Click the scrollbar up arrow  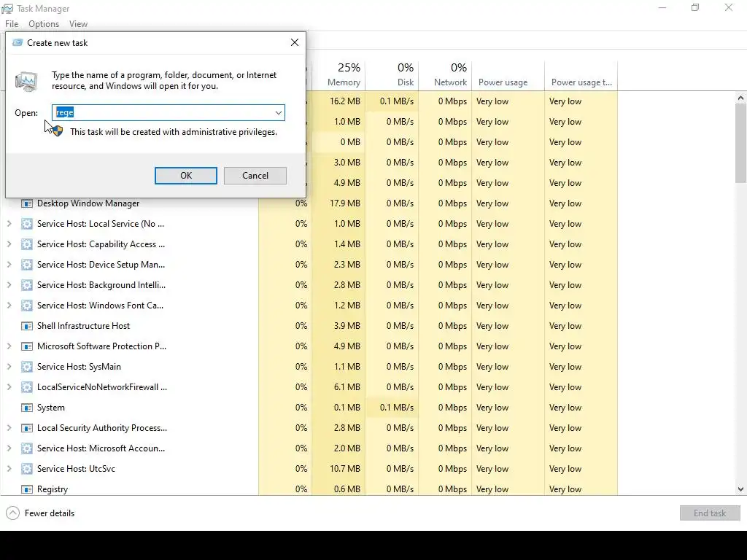click(x=740, y=98)
